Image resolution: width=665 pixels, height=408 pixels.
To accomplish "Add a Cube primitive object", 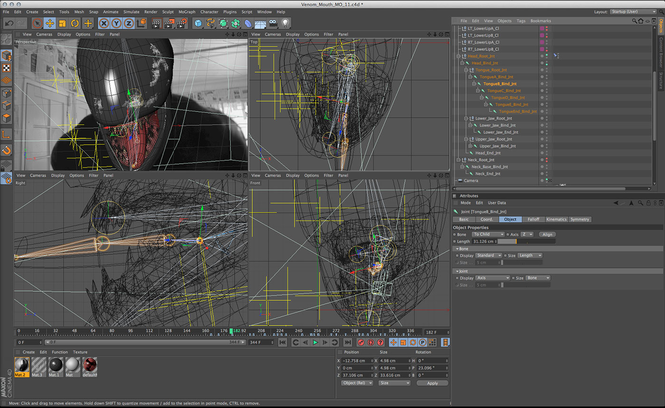I will click(198, 23).
